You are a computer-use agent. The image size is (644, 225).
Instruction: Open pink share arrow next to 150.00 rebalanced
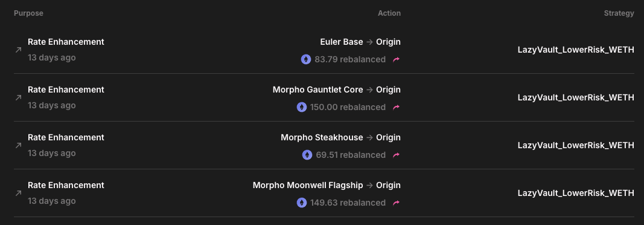click(x=396, y=107)
